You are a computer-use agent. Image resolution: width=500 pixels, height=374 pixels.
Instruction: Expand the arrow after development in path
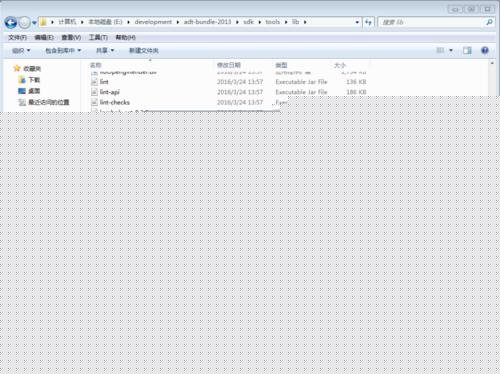pos(178,22)
